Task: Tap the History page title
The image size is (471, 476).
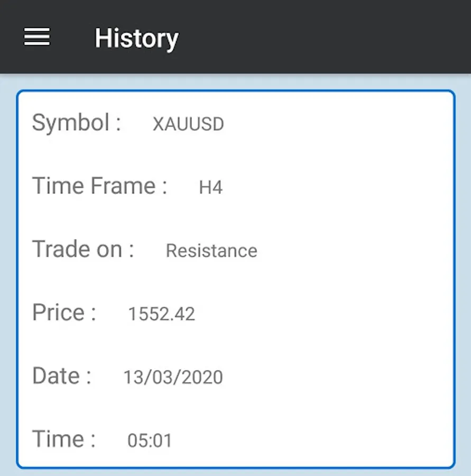Action: (x=136, y=38)
